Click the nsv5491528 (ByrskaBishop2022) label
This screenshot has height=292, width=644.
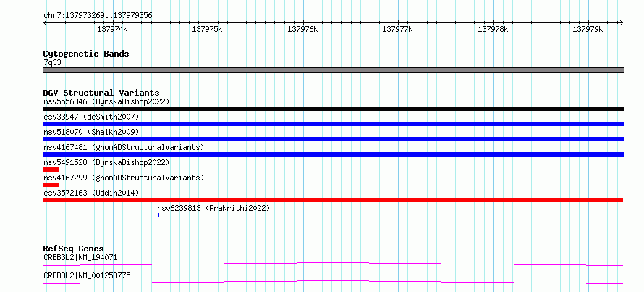click(106, 162)
